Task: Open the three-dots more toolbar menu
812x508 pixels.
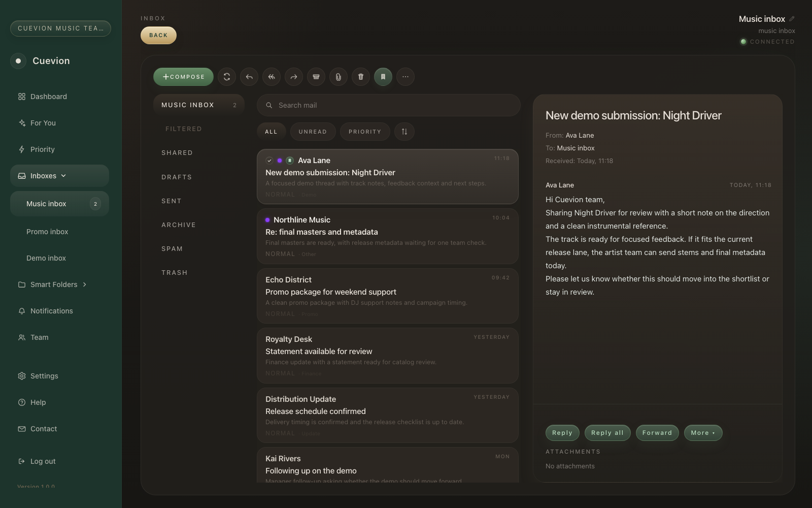Action: (x=405, y=77)
